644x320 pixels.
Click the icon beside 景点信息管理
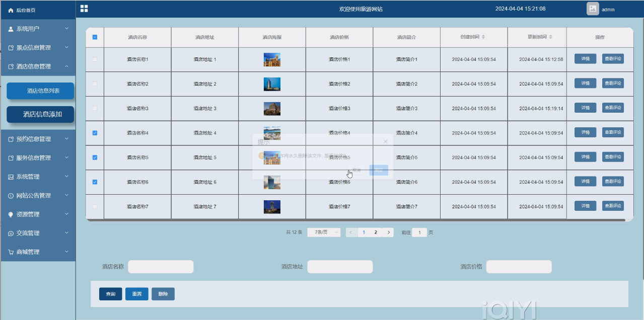tap(11, 48)
